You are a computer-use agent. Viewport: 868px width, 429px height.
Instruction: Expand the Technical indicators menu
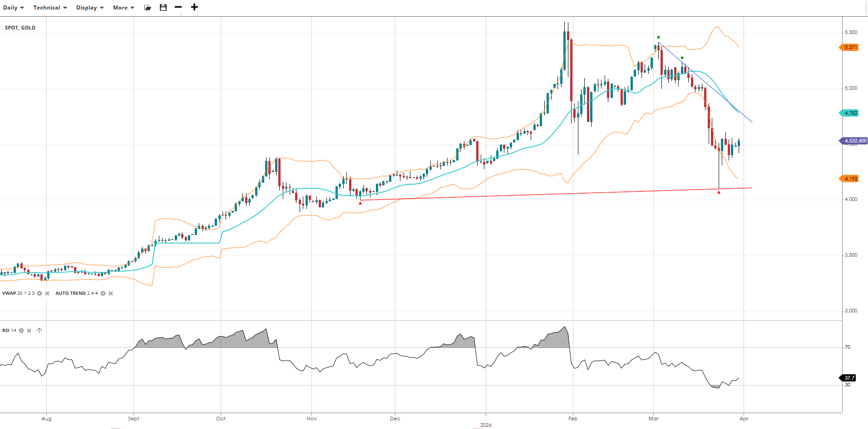pos(50,8)
